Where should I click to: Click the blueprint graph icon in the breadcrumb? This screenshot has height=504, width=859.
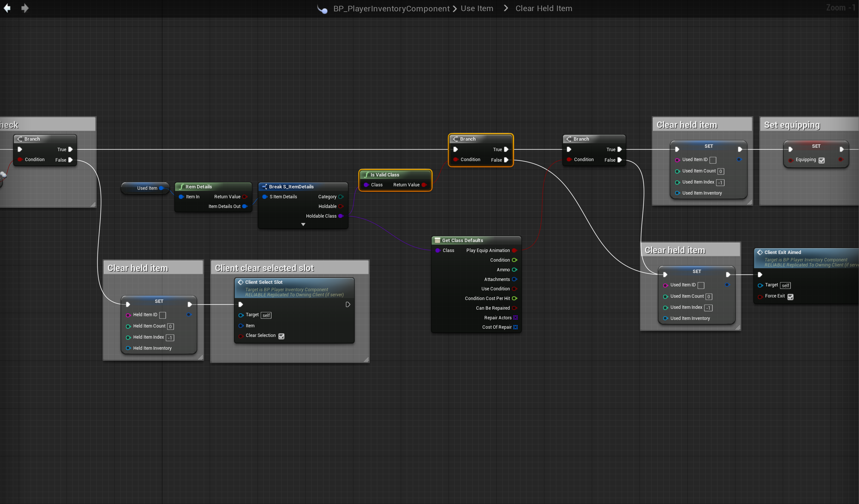322,9
